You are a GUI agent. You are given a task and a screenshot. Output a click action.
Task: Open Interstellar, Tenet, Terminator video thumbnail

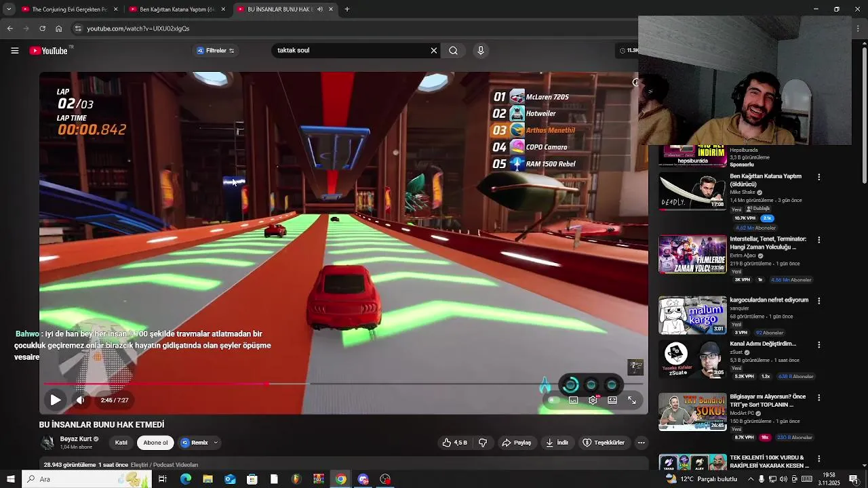pos(692,254)
